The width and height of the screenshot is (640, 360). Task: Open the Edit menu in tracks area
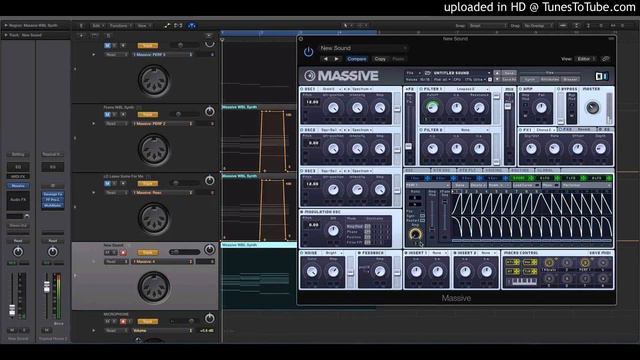point(97,26)
